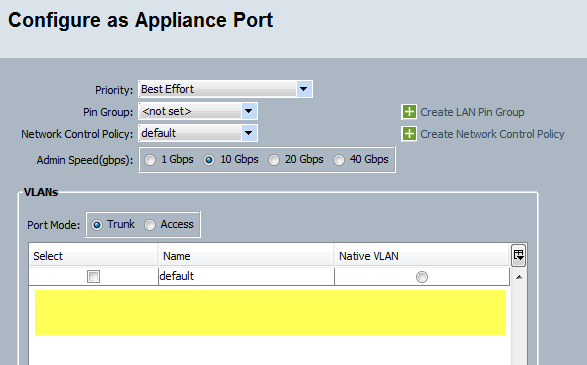587x365 pixels.
Task: Set port mode to Trunk
Action: [x=97, y=225]
